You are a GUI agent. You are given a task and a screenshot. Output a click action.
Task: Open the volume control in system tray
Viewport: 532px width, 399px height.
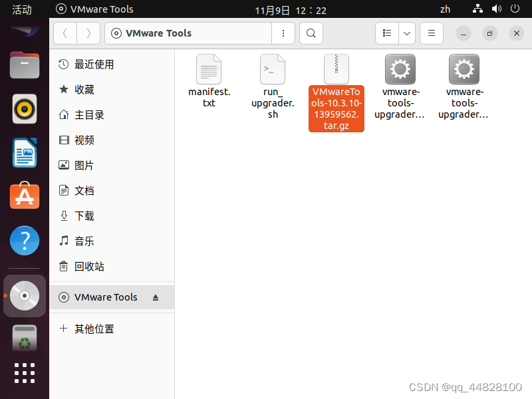coord(497,9)
